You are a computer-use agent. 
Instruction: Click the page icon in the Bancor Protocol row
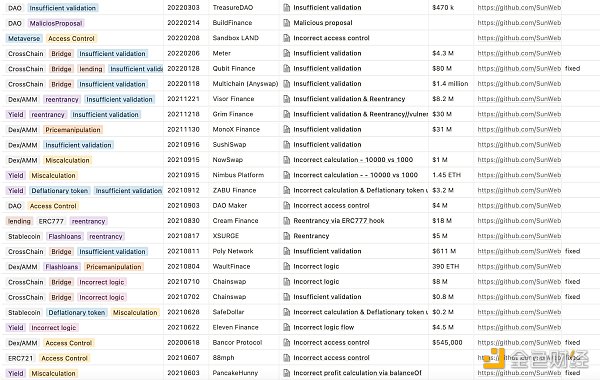[286, 342]
